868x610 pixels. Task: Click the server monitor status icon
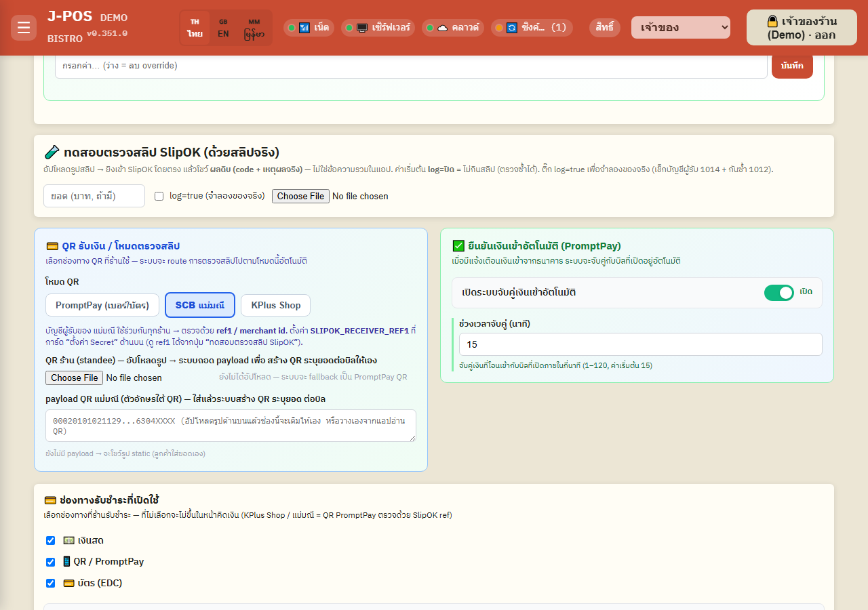click(362, 28)
